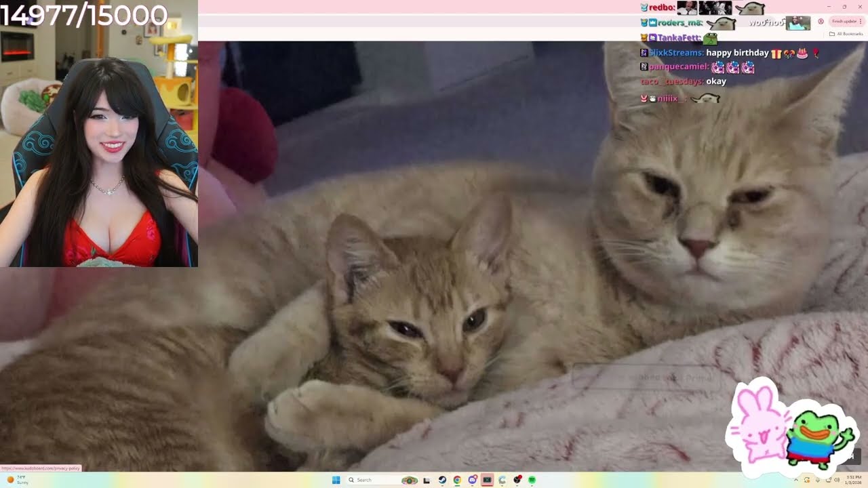Click the "okay" chat message
This screenshot has width=868, height=488.
716,81
